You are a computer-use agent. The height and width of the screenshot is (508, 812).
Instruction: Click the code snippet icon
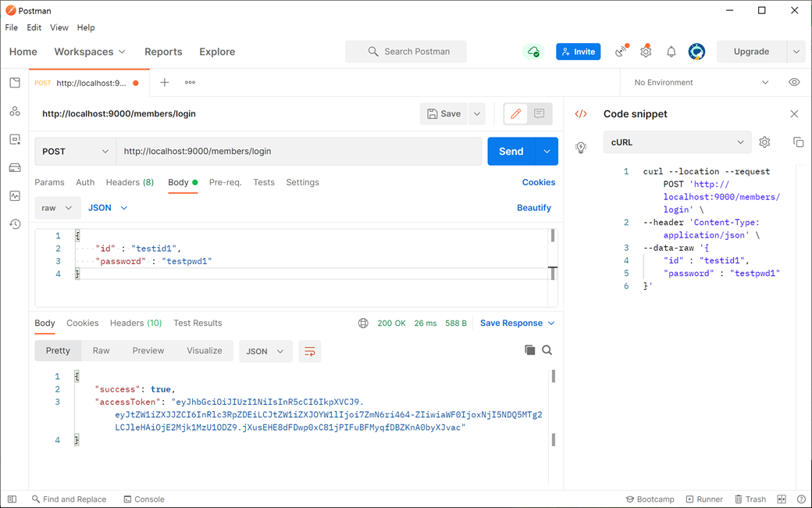(581, 114)
